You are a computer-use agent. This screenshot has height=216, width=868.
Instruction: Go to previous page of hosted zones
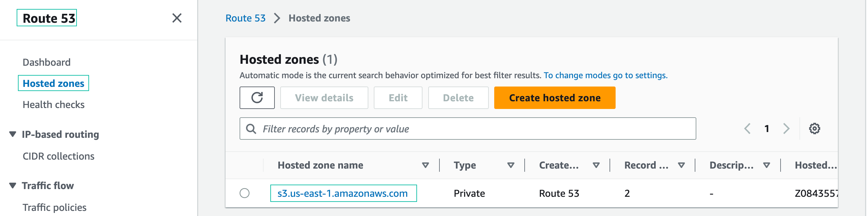click(x=747, y=129)
